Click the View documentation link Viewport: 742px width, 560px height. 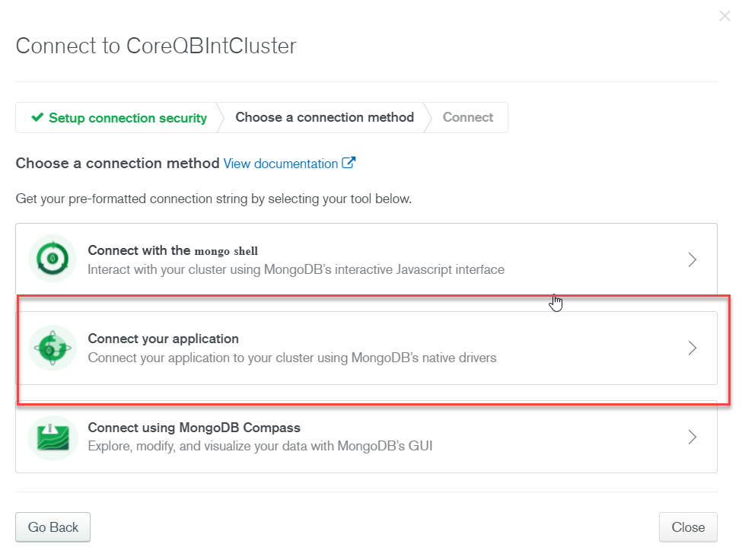click(282, 163)
